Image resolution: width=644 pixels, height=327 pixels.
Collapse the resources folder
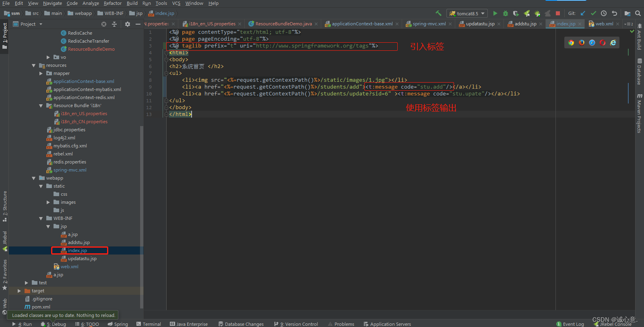click(x=34, y=65)
